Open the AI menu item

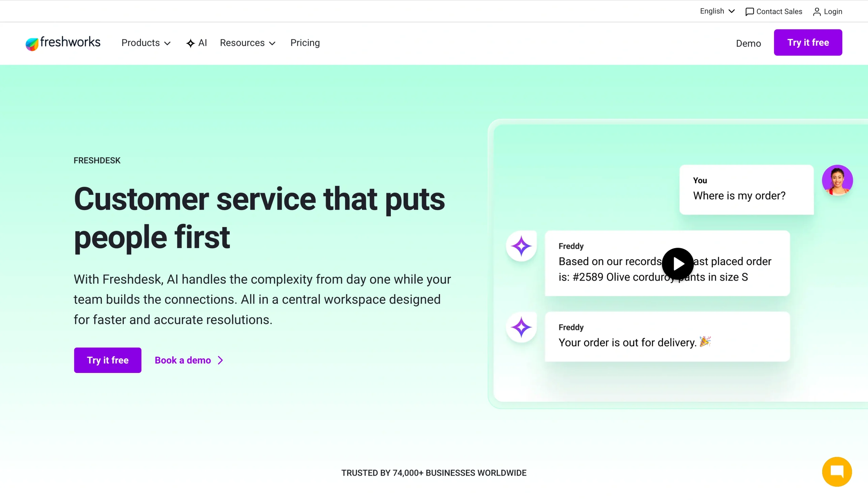coord(197,43)
